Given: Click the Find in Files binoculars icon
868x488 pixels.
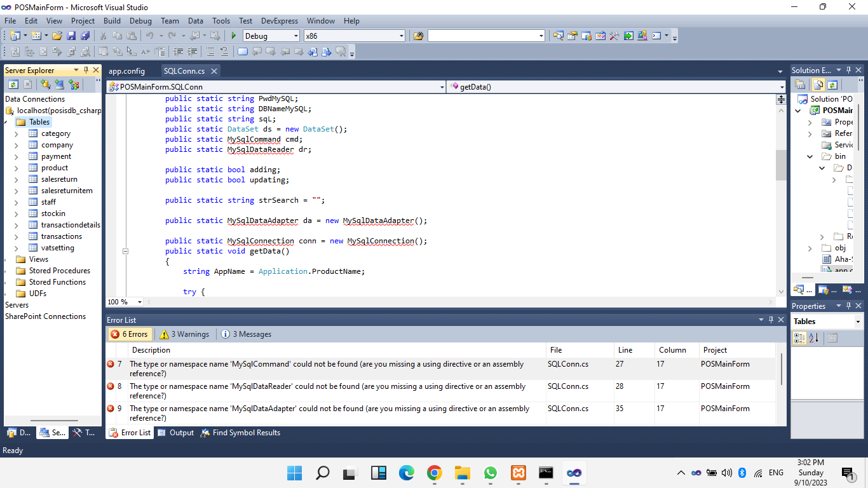Looking at the screenshot, I should [x=418, y=36].
